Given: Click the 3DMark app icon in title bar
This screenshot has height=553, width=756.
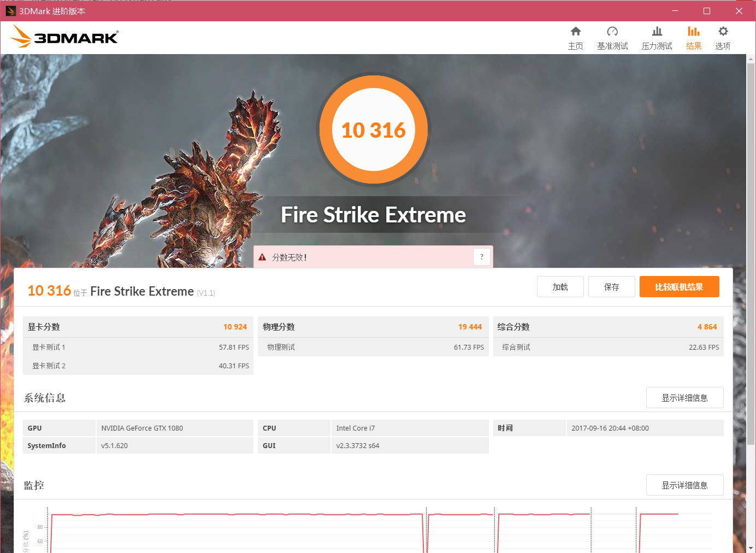Looking at the screenshot, I should tap(10, 11).
